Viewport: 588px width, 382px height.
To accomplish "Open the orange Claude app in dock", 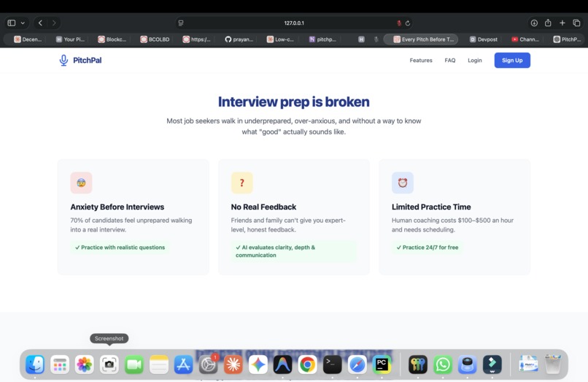I will [x=233, y=364].
